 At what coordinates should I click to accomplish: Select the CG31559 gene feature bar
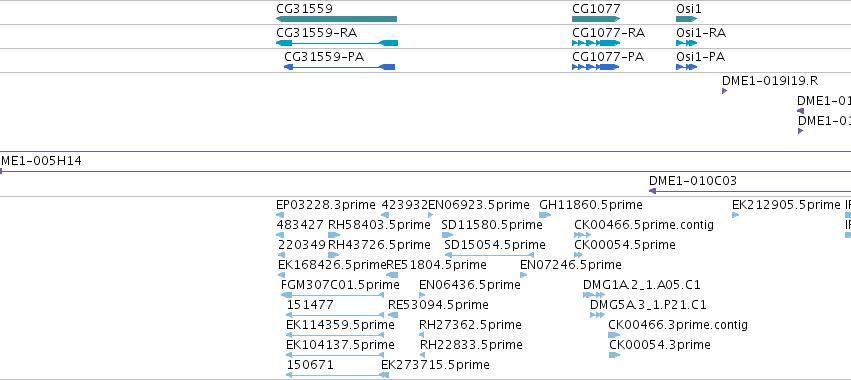point(336,19)
